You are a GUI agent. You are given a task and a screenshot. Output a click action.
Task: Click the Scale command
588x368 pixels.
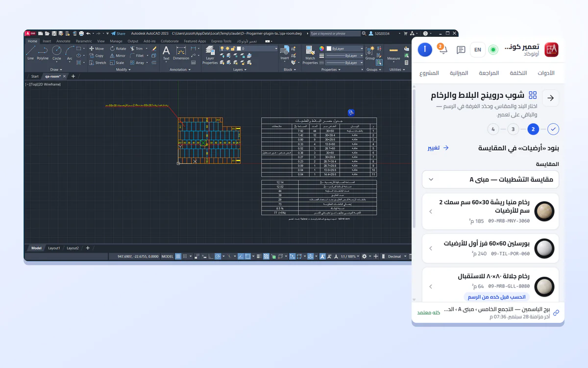(x=117, y=63)
